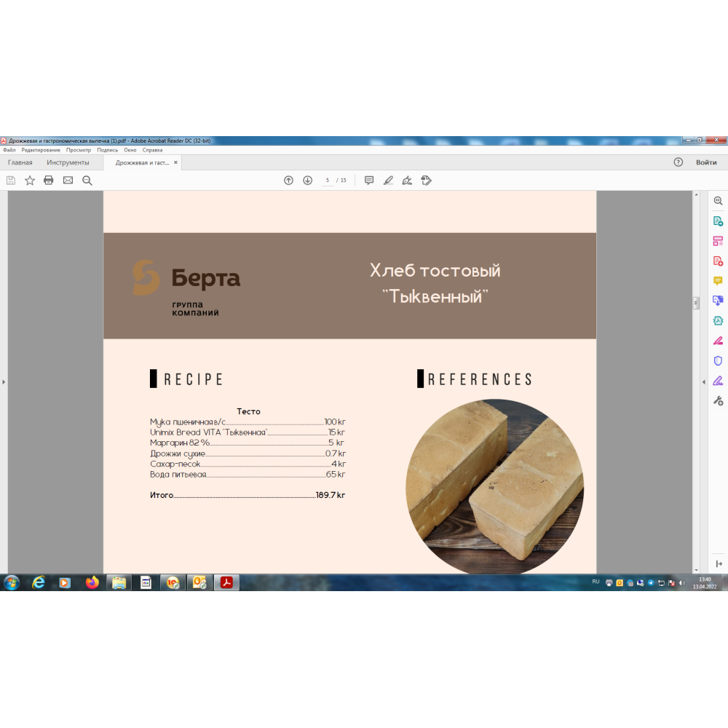This screenshot has height=728, width=728.
Task: Click the Войти sign-in button
Action: pos(705,162)
